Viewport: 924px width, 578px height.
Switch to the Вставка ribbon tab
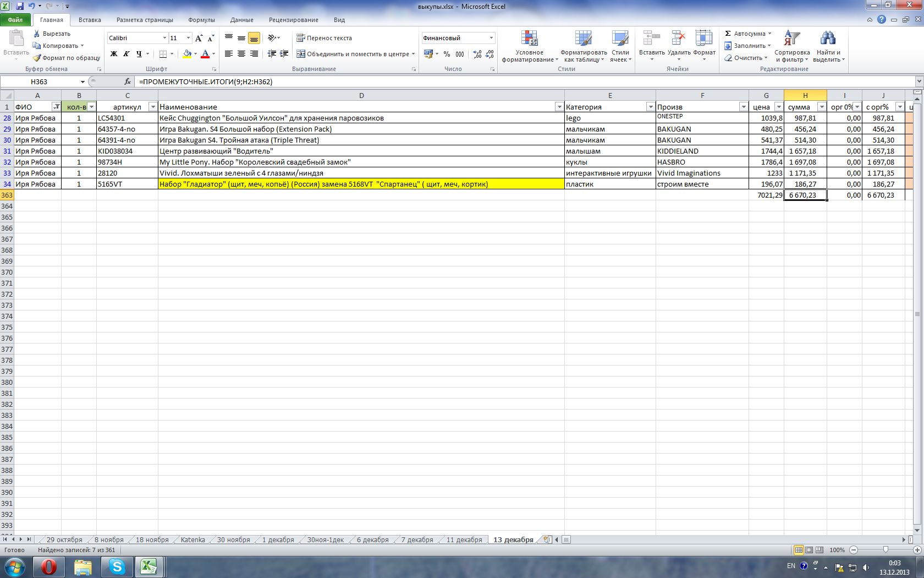click(90, 20)
